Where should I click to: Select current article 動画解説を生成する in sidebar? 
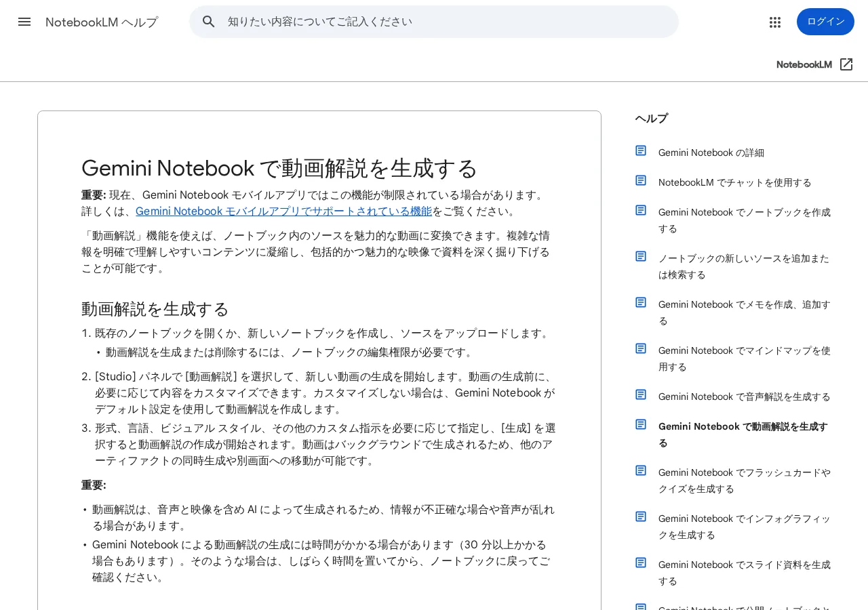[743, 434]
